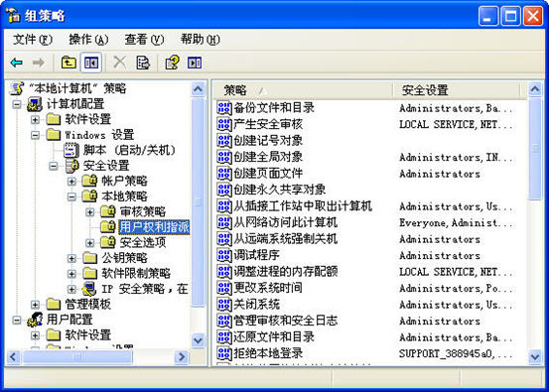Select the 脚本 (启动/关机) tree icon

point(71,150)
